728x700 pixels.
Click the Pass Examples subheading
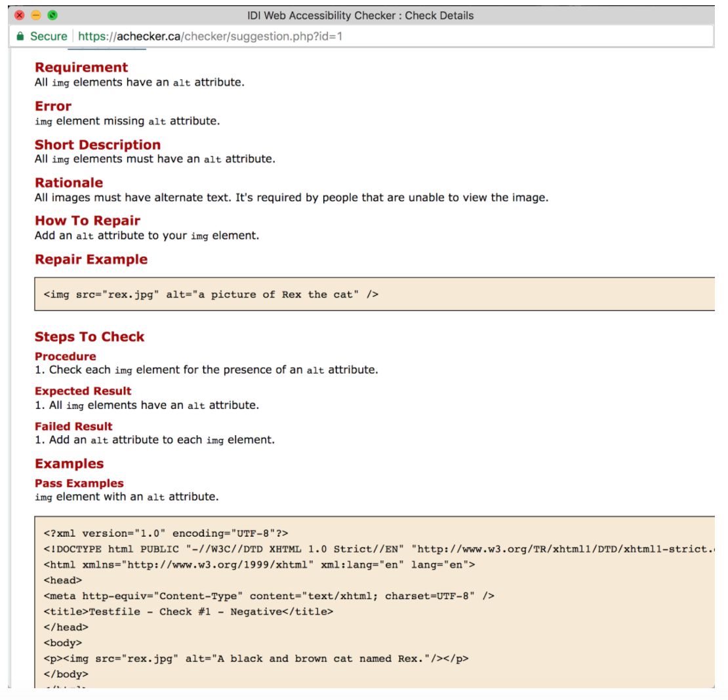click(79, 483)
